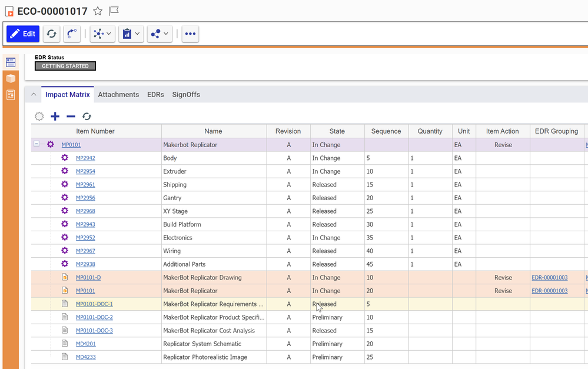The image size is (588, 369).
Task: Open the clipboard reports dropdown
Action: 131,34
